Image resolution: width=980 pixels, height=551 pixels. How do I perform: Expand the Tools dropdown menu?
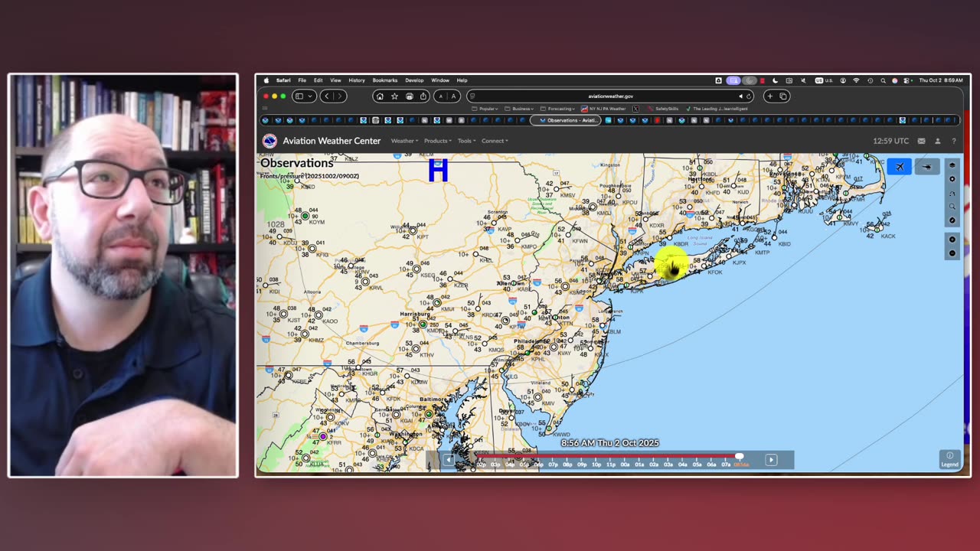tap(466, 141)
